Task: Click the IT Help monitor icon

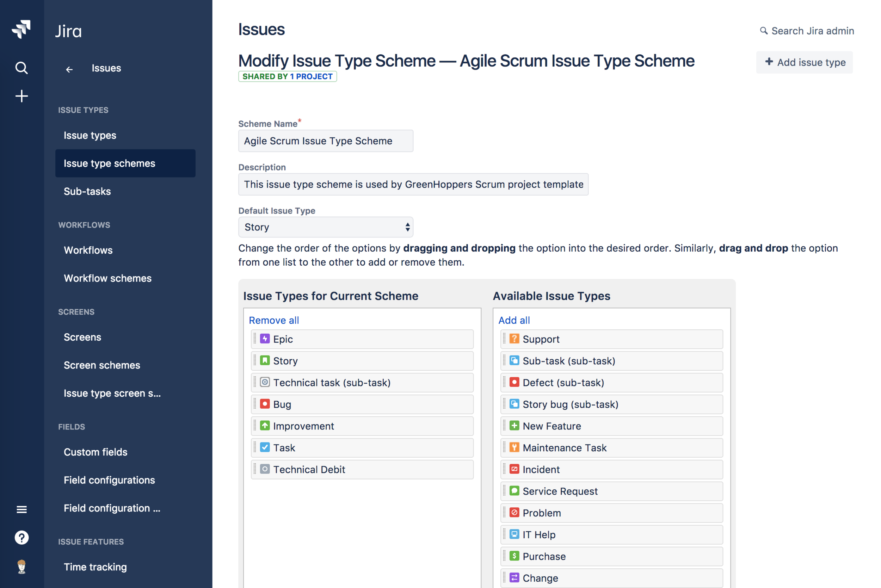Action: [514, 534]
